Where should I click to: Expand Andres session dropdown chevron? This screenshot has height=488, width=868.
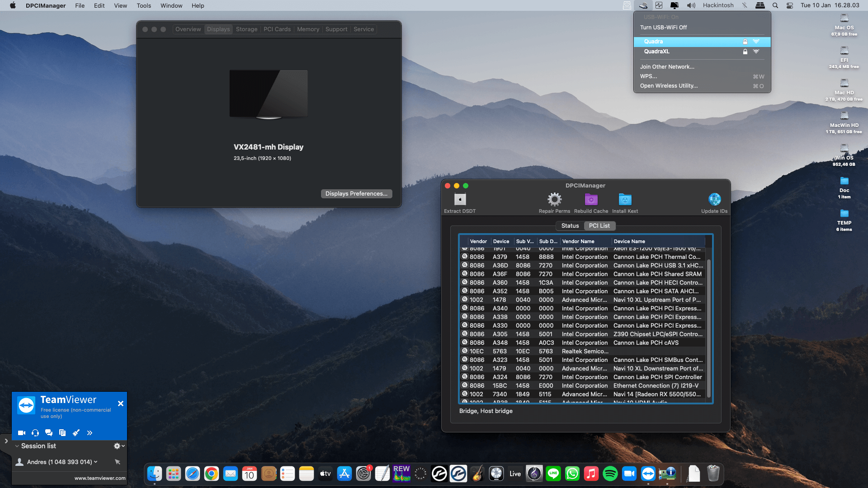[96, 462]
